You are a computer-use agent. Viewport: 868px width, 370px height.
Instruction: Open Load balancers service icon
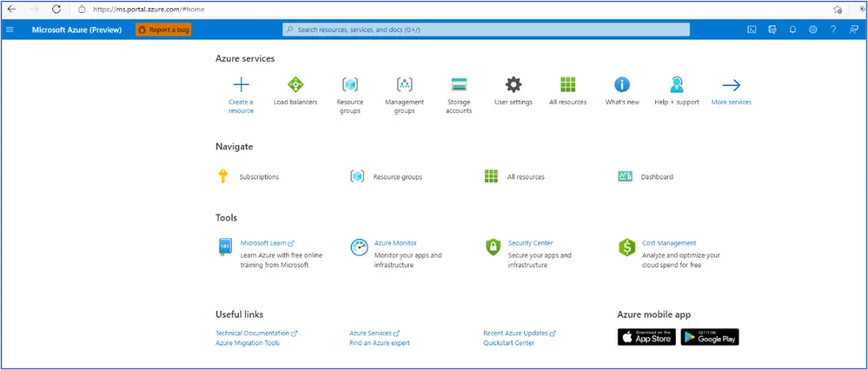[x=295, y=85]
